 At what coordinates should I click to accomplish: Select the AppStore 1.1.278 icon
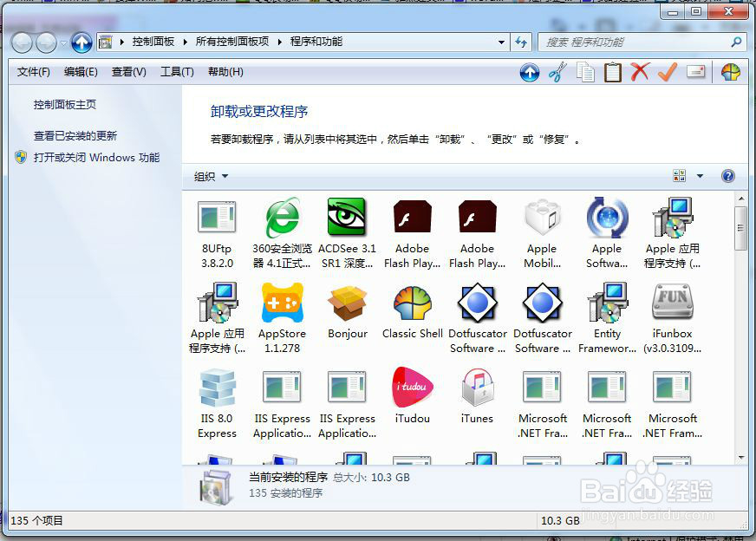(282, 303)
